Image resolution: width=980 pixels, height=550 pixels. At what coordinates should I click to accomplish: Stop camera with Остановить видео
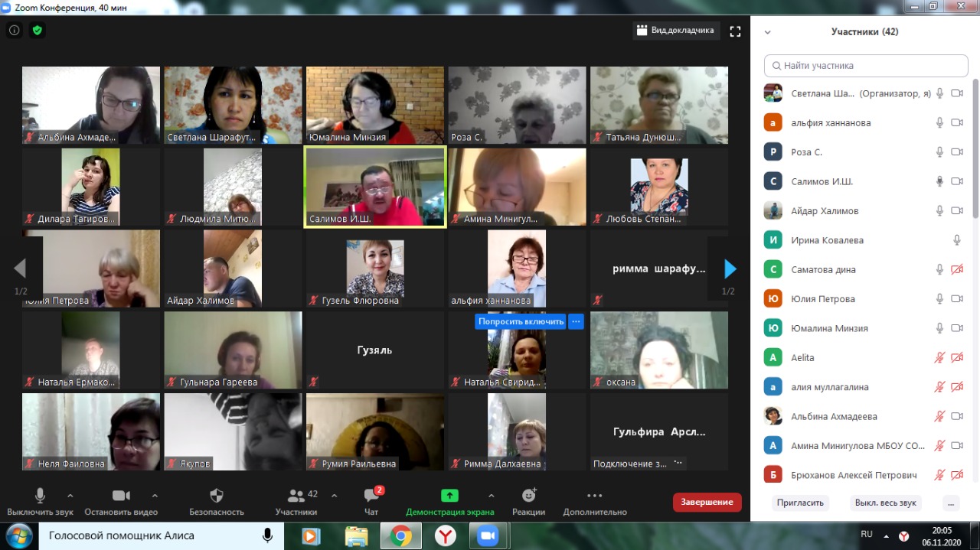[121, 496]
